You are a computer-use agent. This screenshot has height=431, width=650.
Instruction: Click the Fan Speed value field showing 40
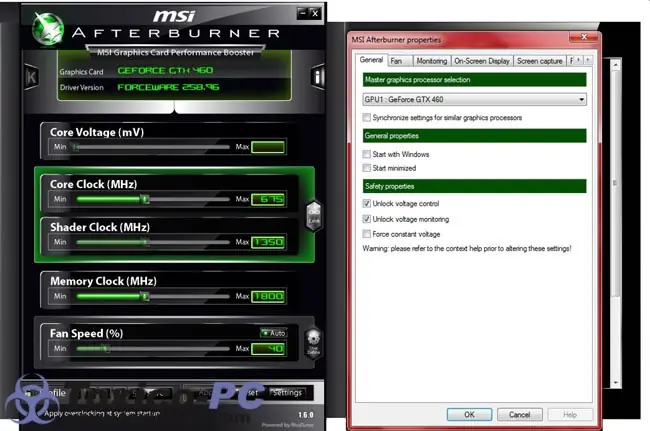[268, 349]
